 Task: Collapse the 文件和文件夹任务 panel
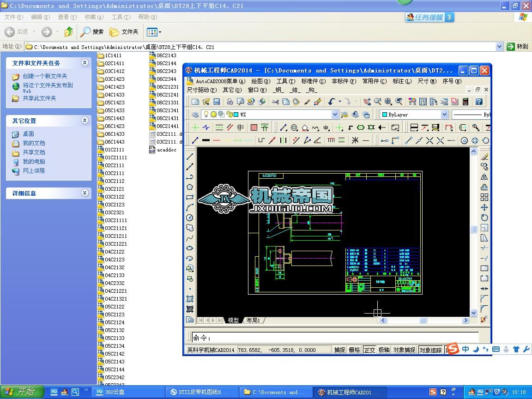(85, 62)
